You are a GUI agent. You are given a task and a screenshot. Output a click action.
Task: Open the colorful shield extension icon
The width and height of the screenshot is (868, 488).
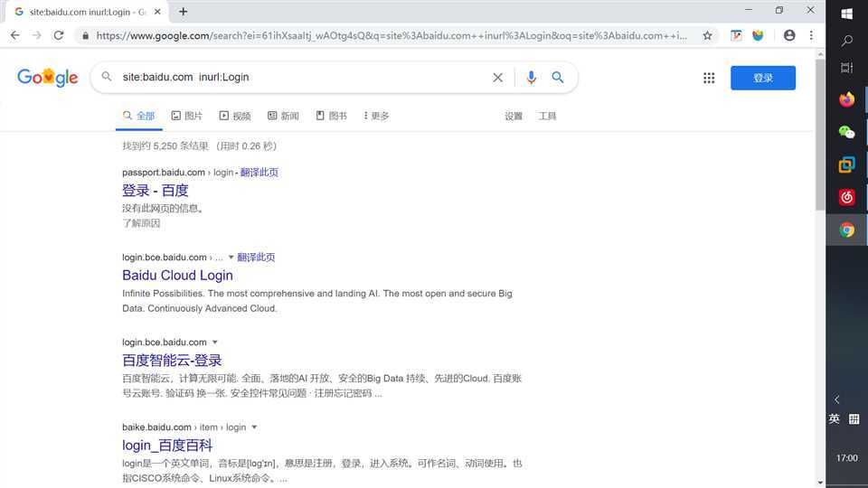coord(758,35)
